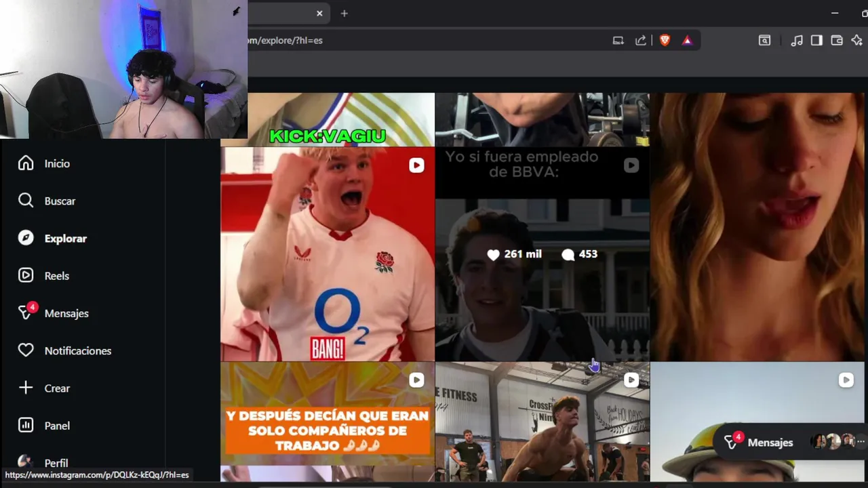
Task: Click the Panel label
Action: click(57, 426)
